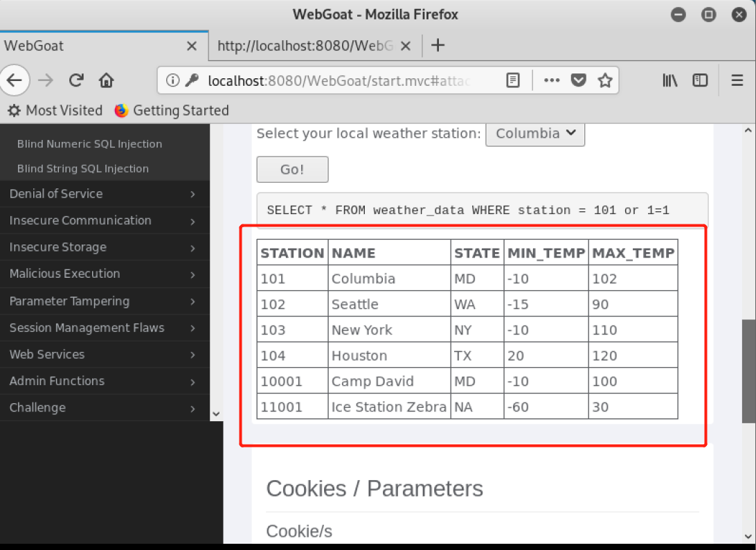Image resolution: width=756 pixels, height=550 pixels.
Task: Click the '-60' minimum temperature cell
Action: coord(546,406)
